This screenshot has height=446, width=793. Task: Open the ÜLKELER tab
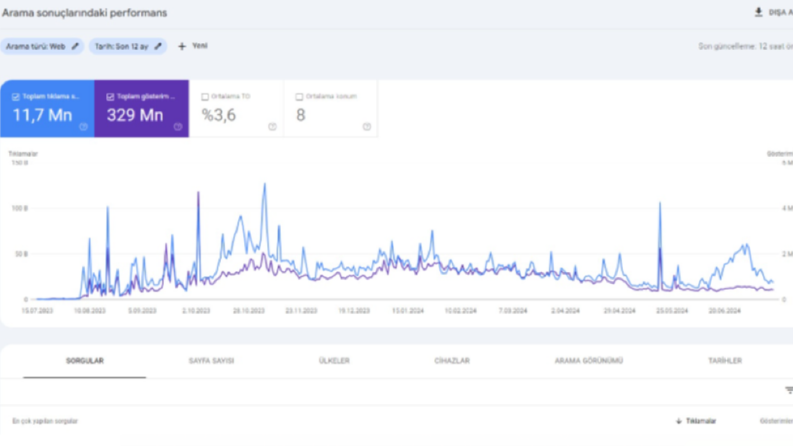334,361
